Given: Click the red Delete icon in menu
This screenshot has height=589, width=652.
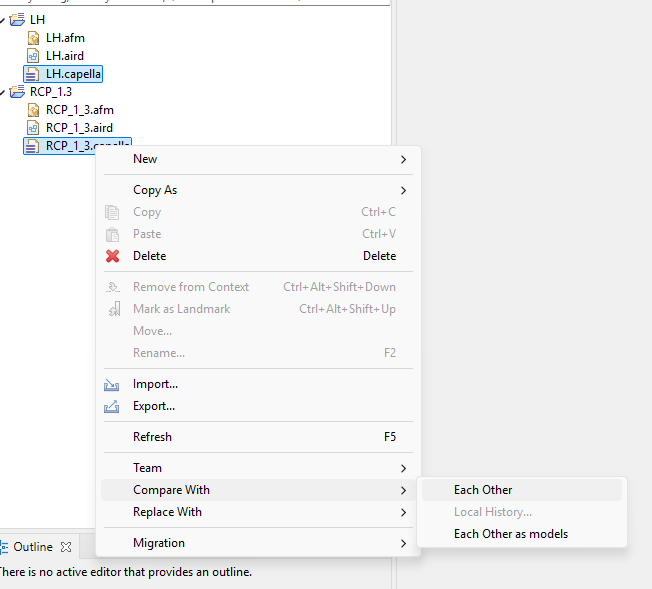Looking at the screenshot, I should [112, 256].
